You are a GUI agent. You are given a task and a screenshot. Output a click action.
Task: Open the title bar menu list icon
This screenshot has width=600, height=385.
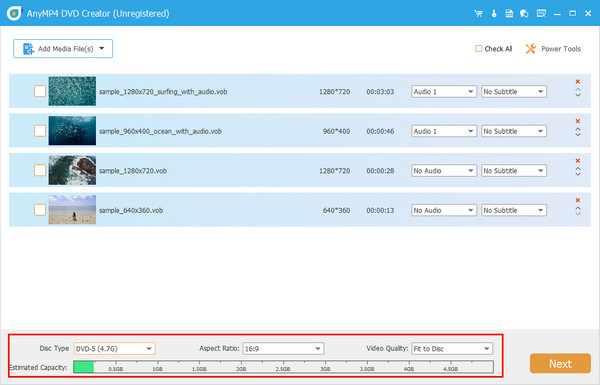click(x=541, y=13)
